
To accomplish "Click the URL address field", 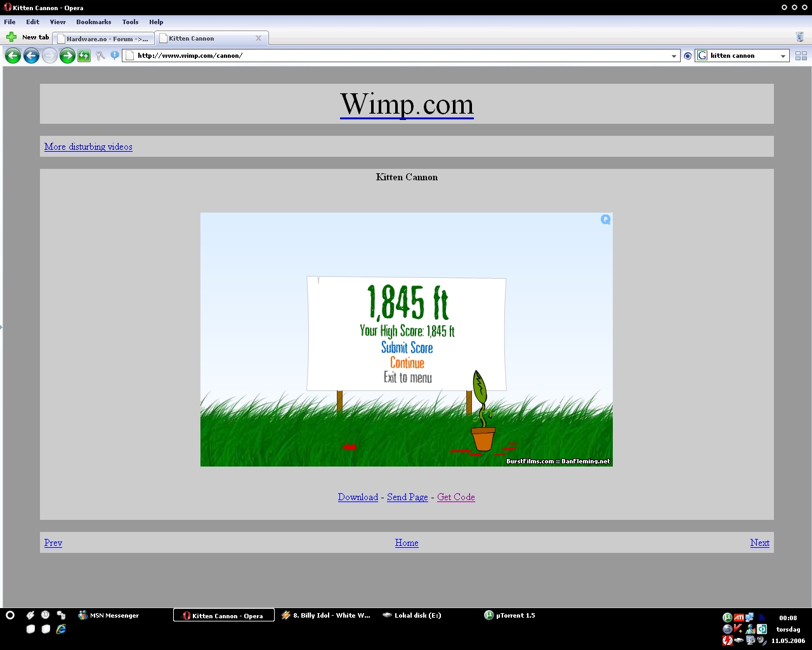I will pyautogui.click(x=400, y=56).
